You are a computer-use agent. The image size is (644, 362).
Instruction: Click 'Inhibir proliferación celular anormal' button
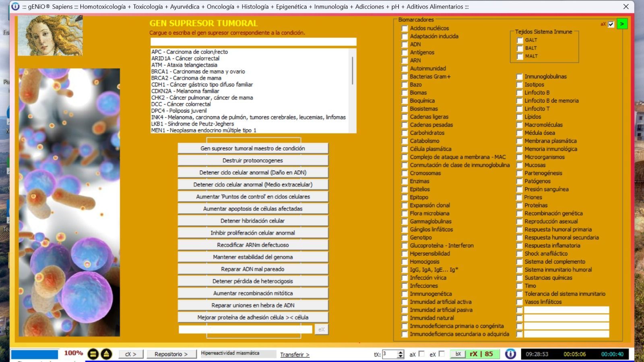click(x=253, y=233)
